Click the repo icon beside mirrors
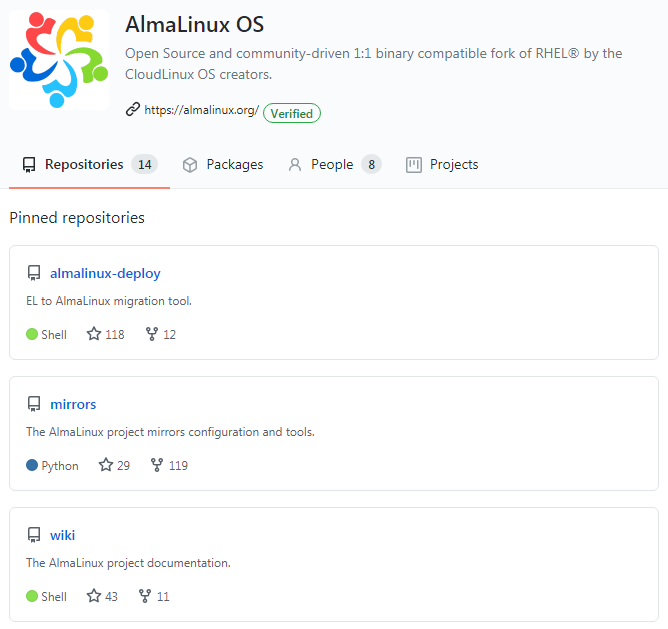Image resolution: width=668 pixels, height=629 pixels. click(34, 404)
